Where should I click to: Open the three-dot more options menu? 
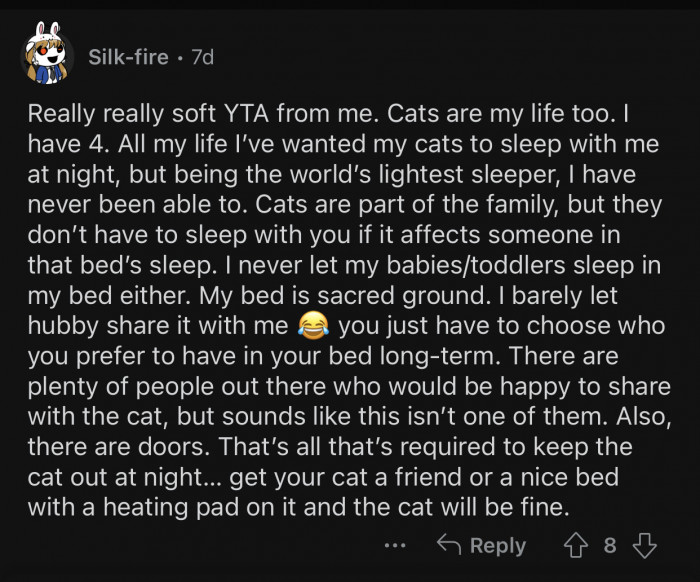396,545
